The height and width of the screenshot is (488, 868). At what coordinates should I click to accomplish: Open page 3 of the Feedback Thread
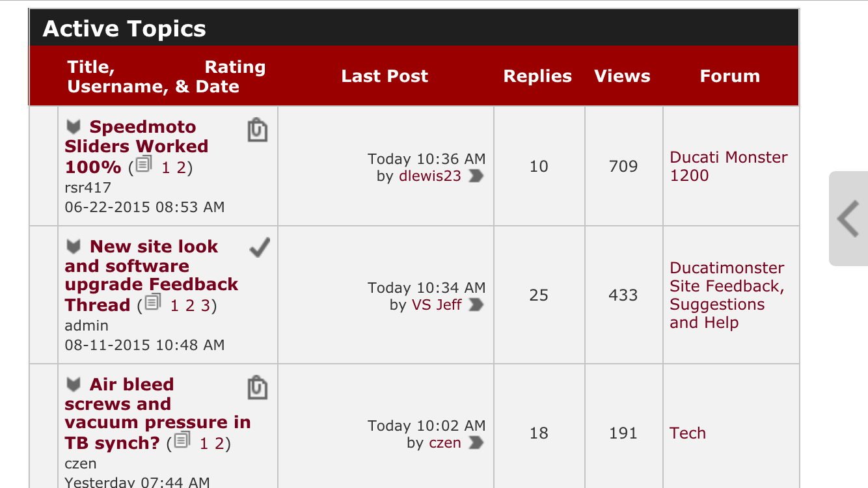click(205, 305)
